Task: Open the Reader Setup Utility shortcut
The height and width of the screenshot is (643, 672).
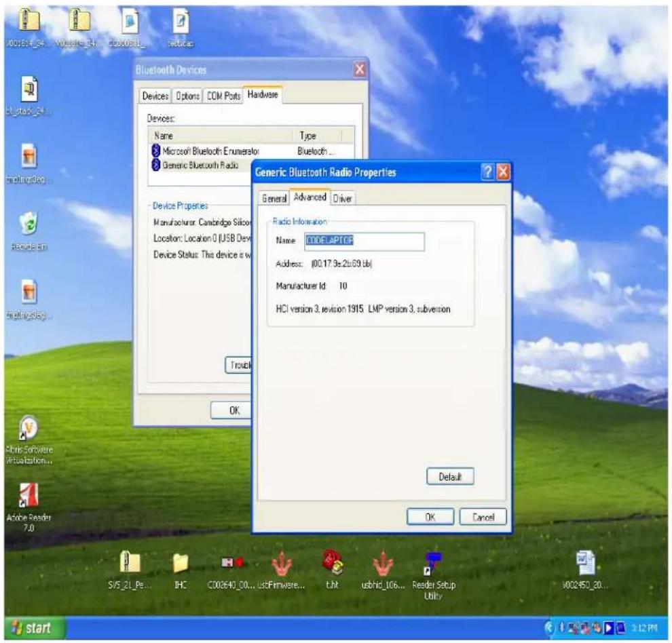Action: (x=433, y=563)
